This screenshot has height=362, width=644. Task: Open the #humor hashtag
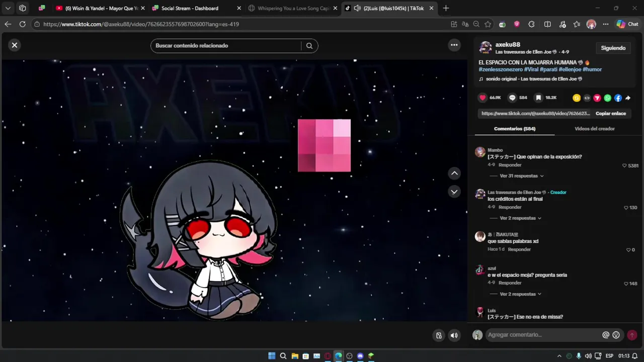592,69
